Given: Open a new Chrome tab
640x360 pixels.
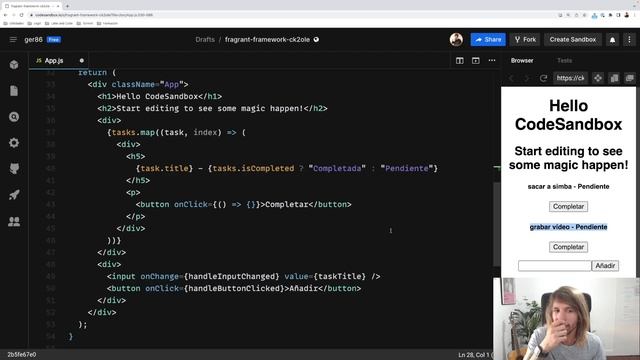Looking at the screenshot, I should coord(67,6).
